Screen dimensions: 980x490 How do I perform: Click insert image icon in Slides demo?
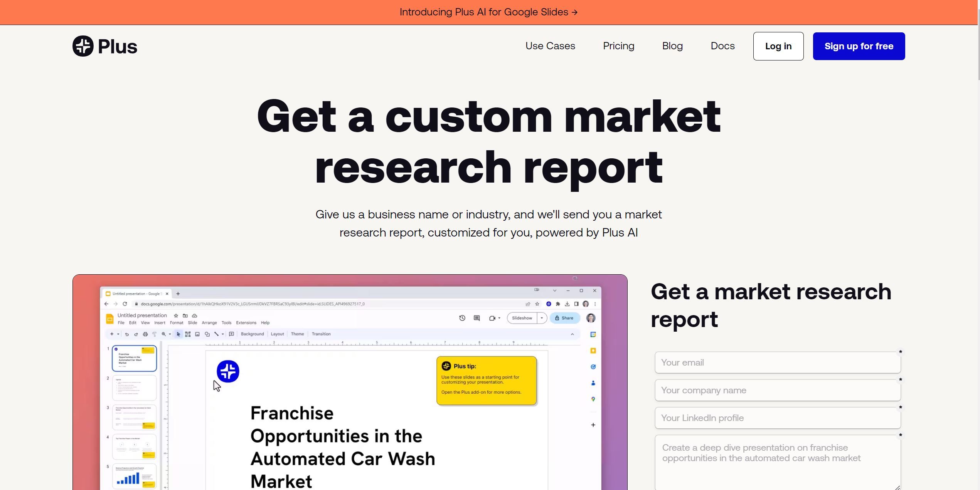(x=197, y=334)
